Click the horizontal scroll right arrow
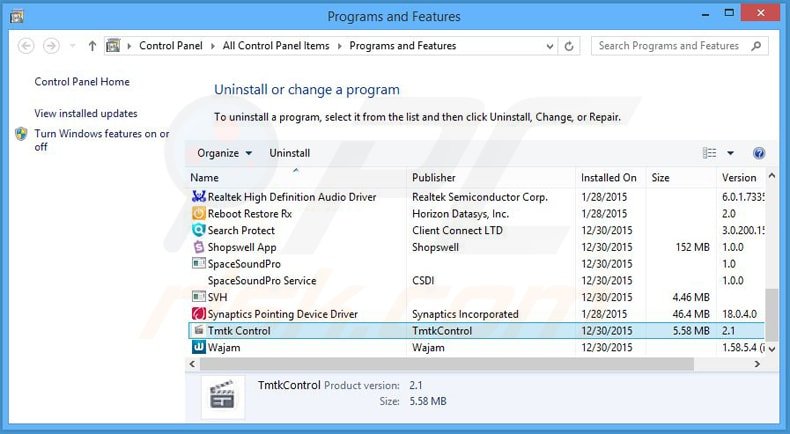The image size is (790, 434). pyautogui.click(x=757, y=364)
